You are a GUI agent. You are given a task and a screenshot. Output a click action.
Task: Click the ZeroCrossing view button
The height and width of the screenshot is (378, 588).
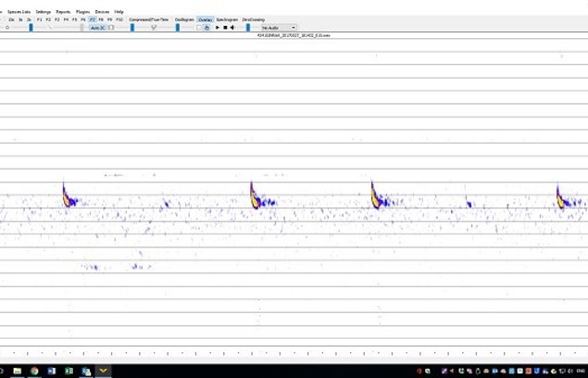coord(253,19)
